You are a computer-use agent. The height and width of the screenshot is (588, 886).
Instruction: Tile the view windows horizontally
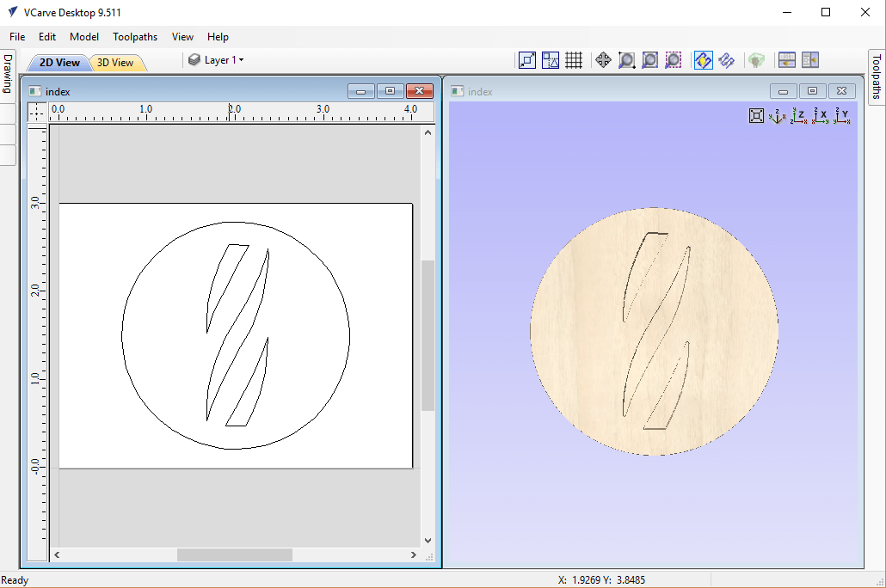tap(786, 60)
